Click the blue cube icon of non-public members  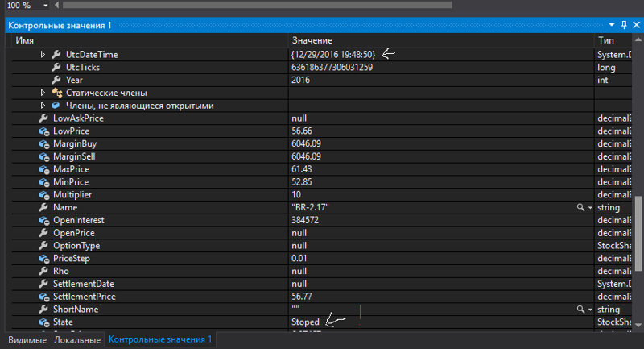pos(56,106)
